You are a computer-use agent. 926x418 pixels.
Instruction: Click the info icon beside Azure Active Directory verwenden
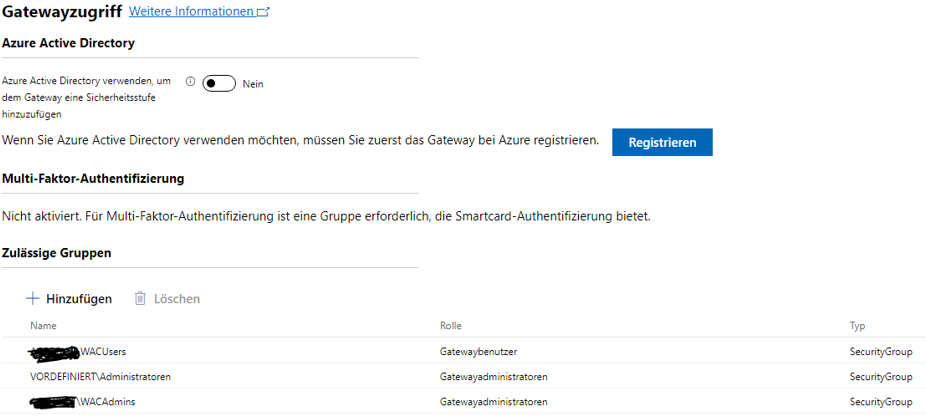click(x=190, y=83)
